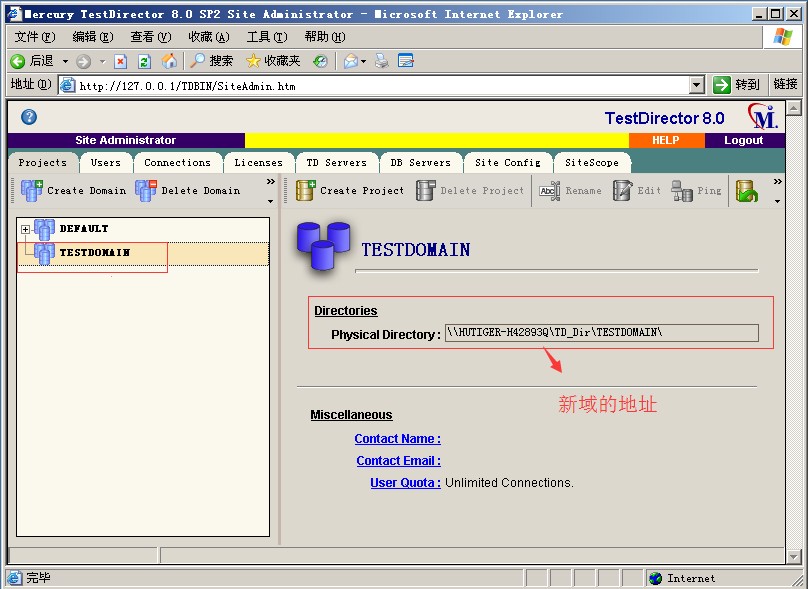The width and height of the screenshot is (808, 589).
Task: Click the Logout button
Action: pyautogui.click(x=743, y=140)
